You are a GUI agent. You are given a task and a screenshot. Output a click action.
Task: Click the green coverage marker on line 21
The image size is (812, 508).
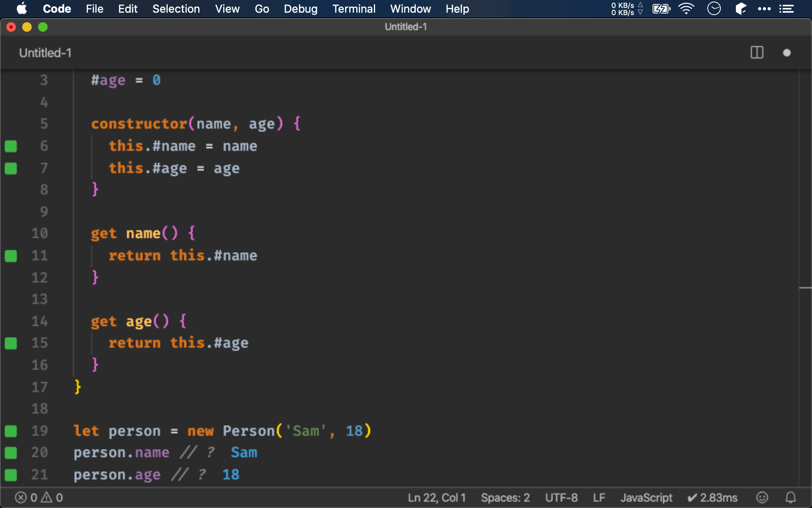(11, 475)
